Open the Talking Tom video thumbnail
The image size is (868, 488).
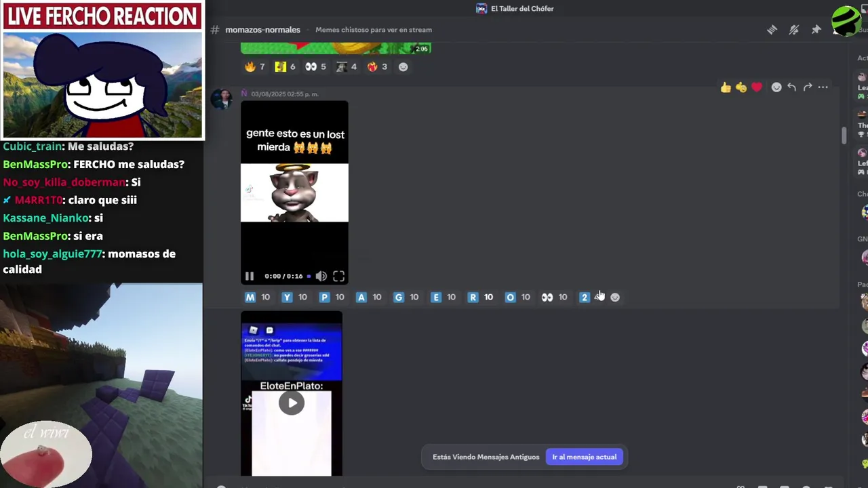tap(294, 193)
